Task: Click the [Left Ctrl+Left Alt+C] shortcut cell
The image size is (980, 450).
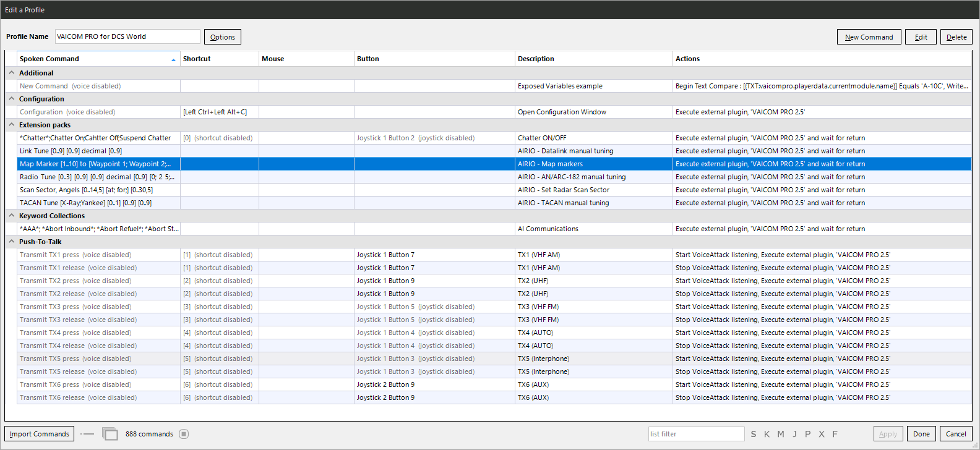Action: point(220,112)
